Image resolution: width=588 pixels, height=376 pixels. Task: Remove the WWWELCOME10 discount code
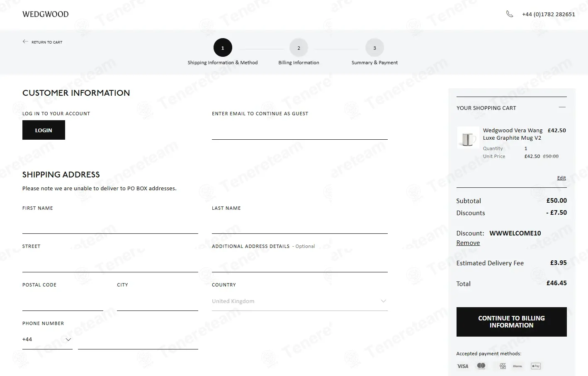[468, 243]
